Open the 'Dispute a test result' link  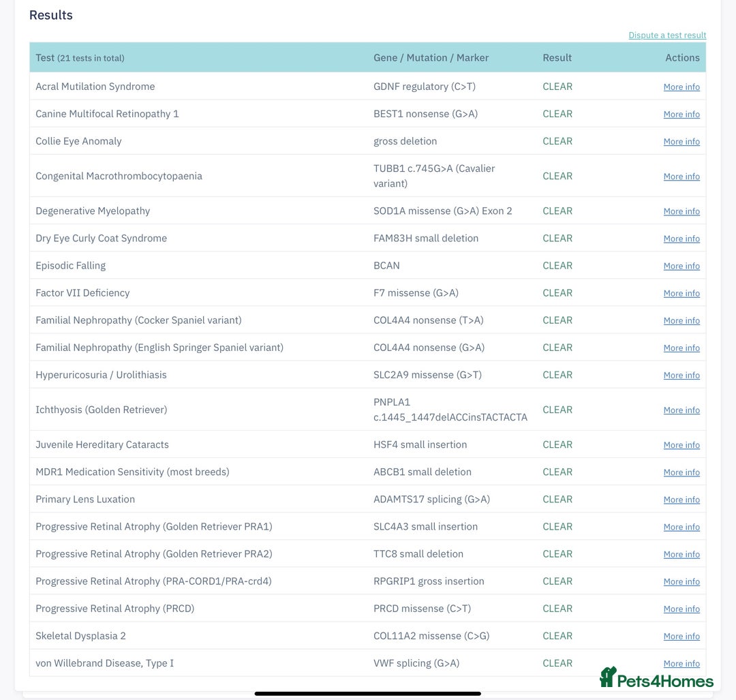pyautogui.click(x=667, y=35)
